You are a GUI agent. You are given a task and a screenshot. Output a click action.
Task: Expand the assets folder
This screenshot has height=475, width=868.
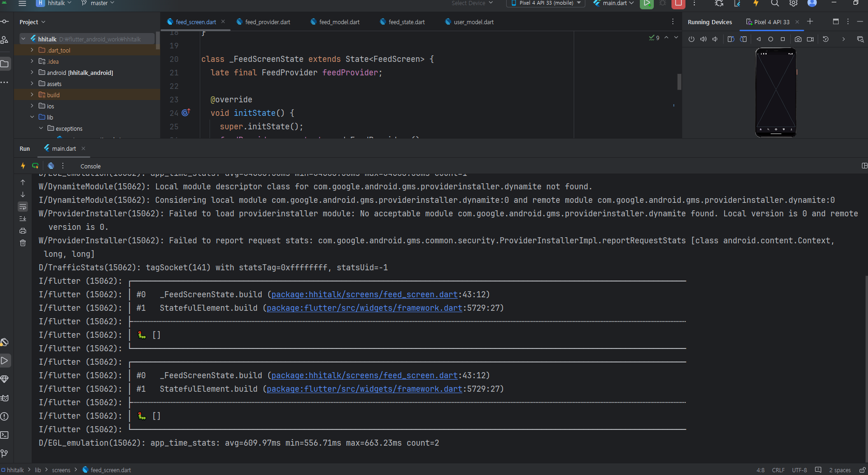(32, 84)
